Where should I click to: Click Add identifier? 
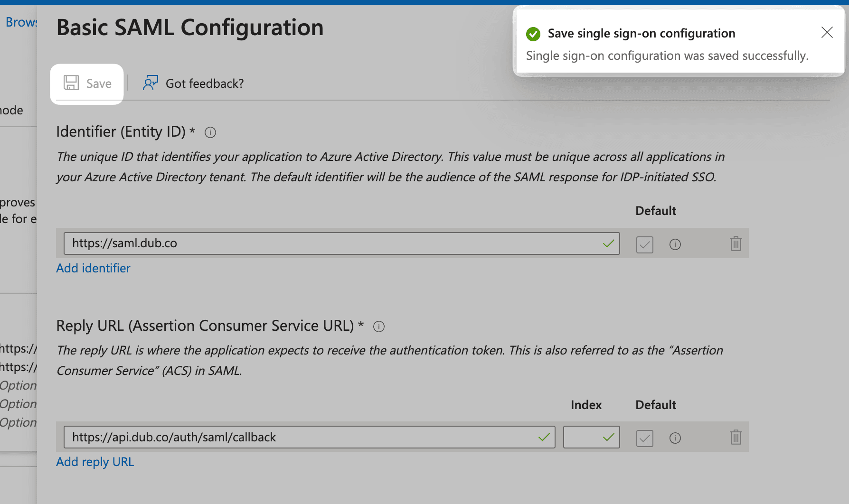pyautogui.click(x=93, y=268)
